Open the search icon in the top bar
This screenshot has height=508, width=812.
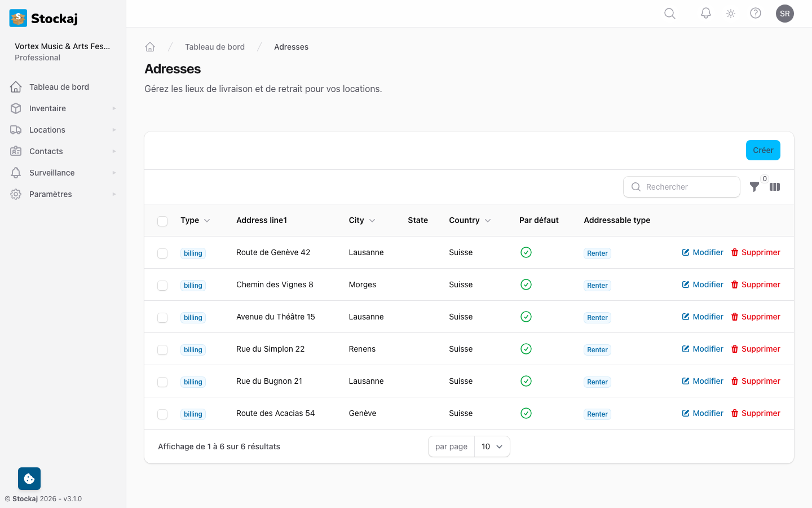tap(669, 13)
